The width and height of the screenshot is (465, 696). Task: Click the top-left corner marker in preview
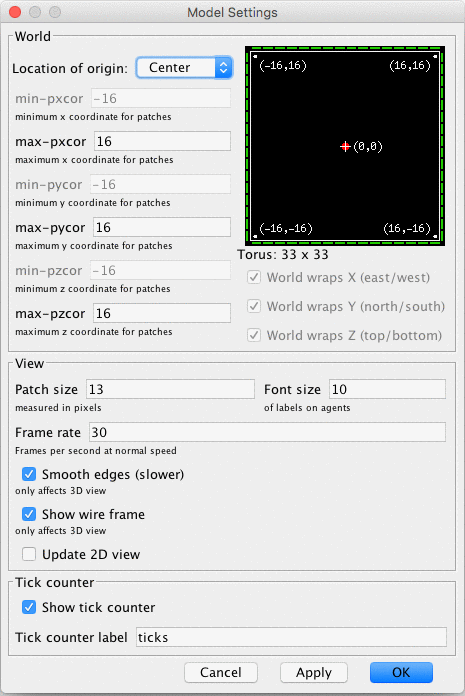coord(255,56)
